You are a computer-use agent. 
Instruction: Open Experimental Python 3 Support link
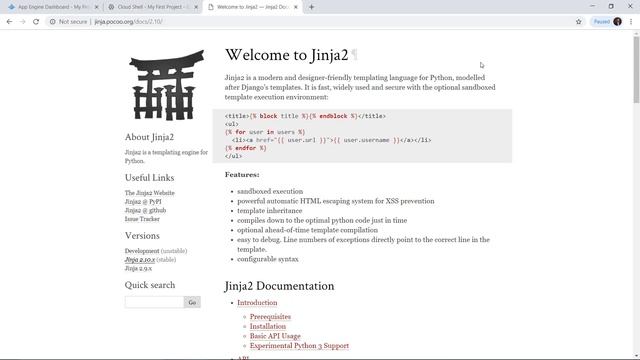(x=299, y=345)
